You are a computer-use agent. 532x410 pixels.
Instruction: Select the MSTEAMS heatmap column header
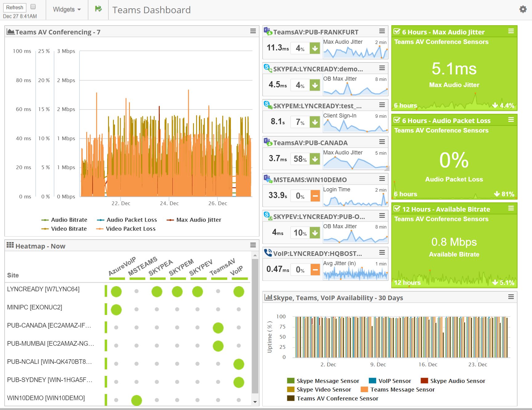[142, 266]
